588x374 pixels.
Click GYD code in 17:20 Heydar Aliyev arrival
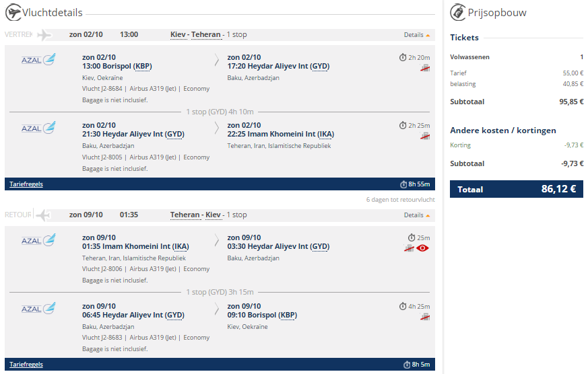click(x=319, y=67)
